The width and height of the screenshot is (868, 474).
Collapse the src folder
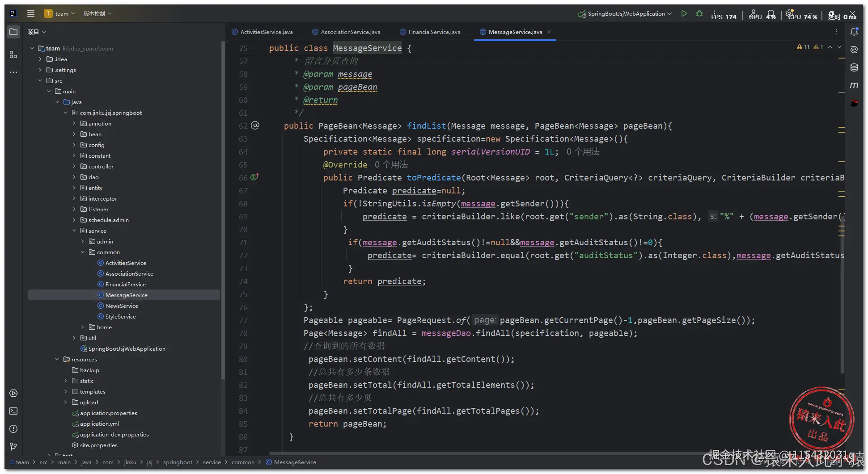coord(40,80)
